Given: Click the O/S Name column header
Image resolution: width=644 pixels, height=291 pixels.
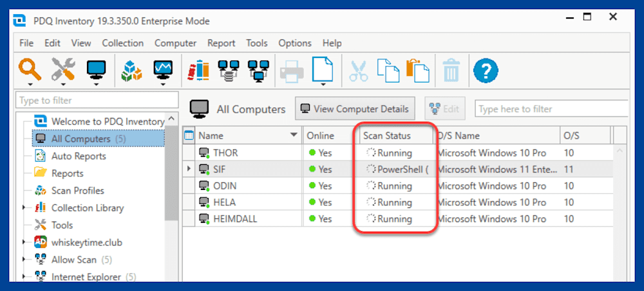Looking at the screenshot, I should tap(497, 135).
